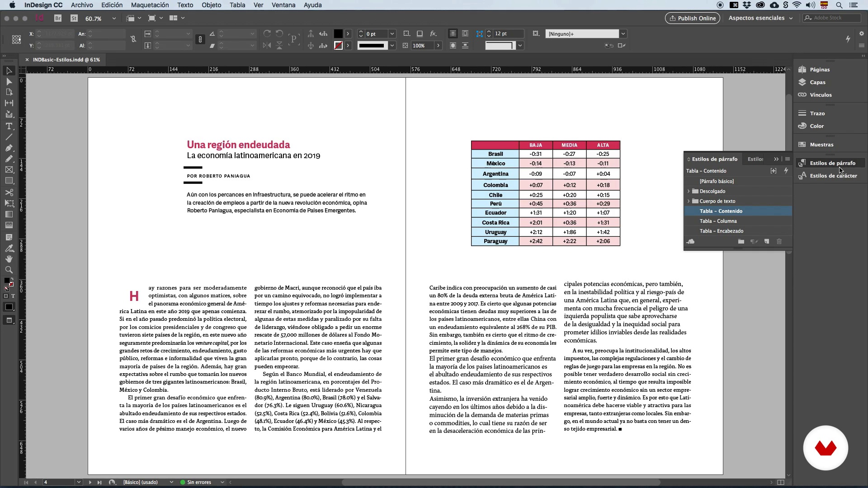Create new paragraph style icon

(x=767, y=242)
